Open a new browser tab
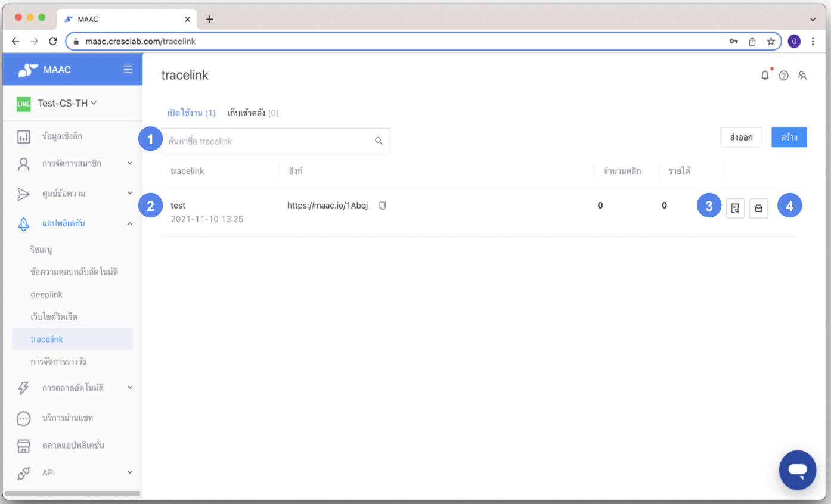831x504 pixels. tap(209, 19)
